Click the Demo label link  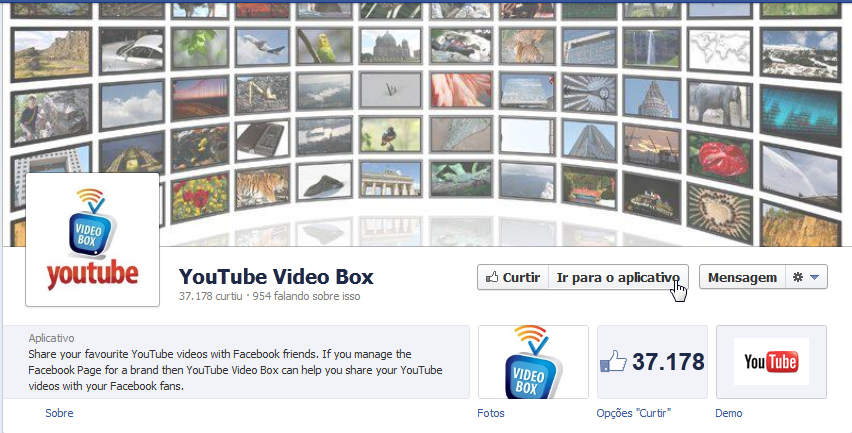[729, 413]
